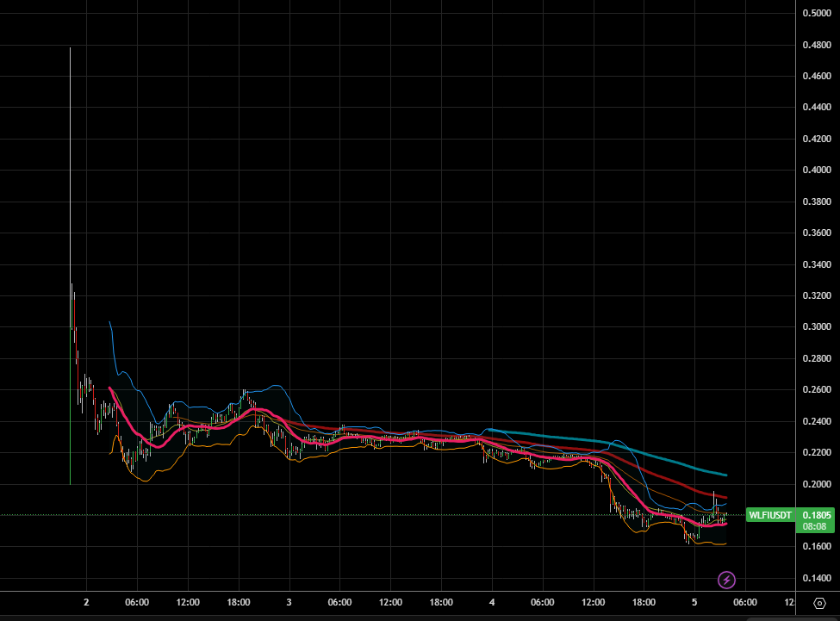Click the 0.3400 price axis label
The image size is (840, 621).
pos(817,264)
